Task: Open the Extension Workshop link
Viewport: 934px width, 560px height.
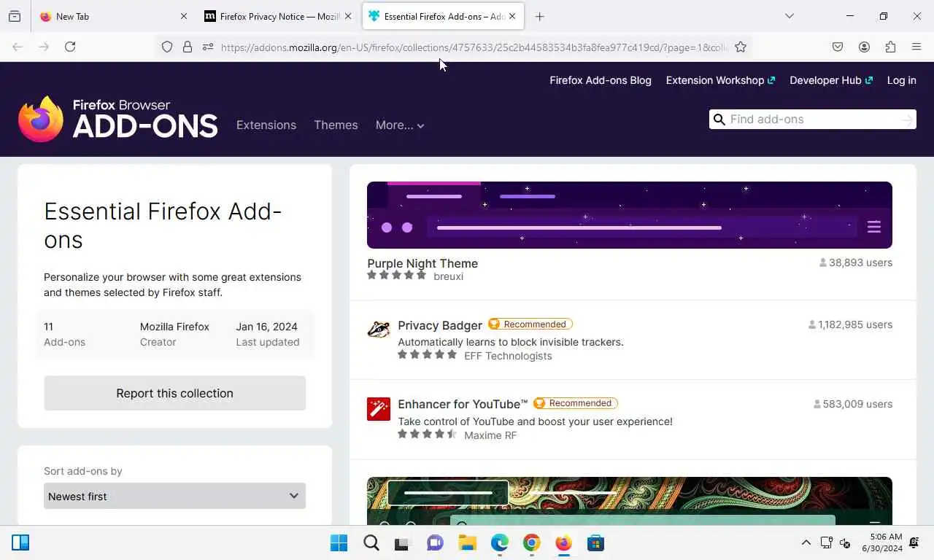Action: point(720,80)
